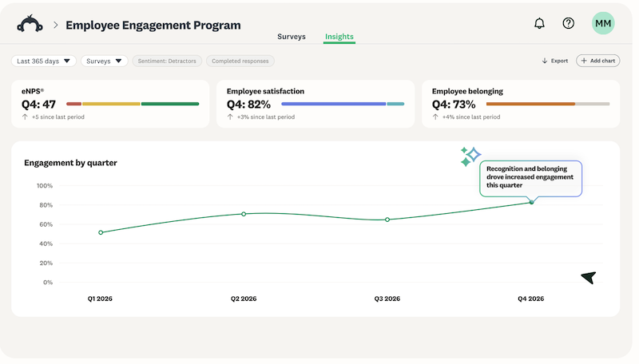Click the +3% since last period text
Image resolution: width=639 pixels, height=364 pixels.
pyautogui.click(x=266, y=117)
